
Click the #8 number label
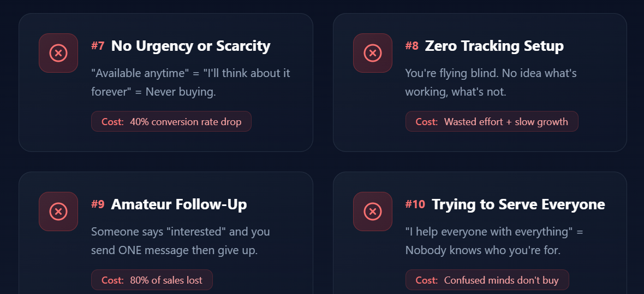[x=412, y=46]
